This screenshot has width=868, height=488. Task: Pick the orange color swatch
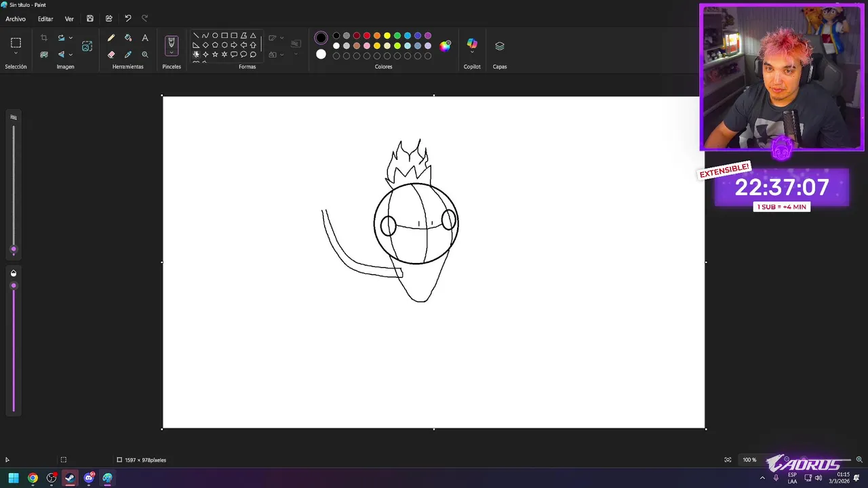377,36
